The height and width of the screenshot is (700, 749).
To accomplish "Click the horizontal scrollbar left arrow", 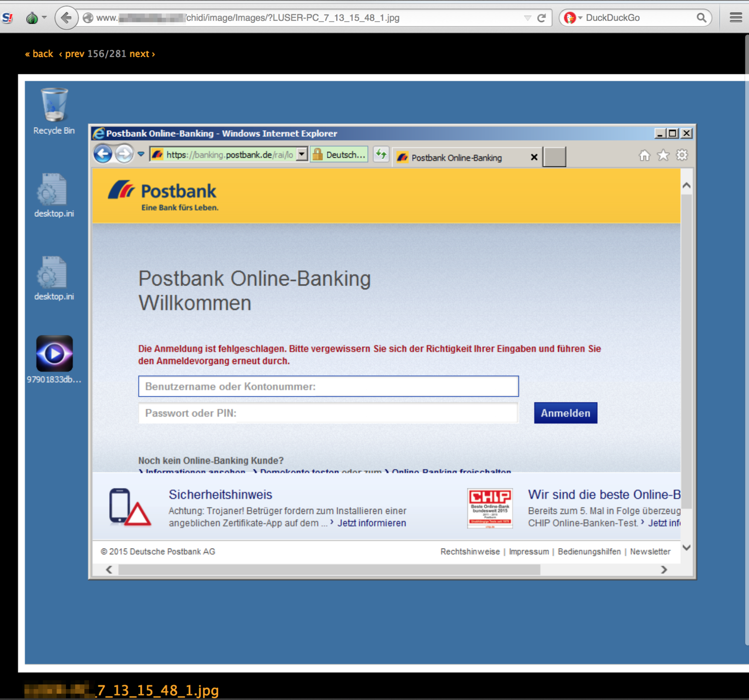I will [x=109, y=570].
